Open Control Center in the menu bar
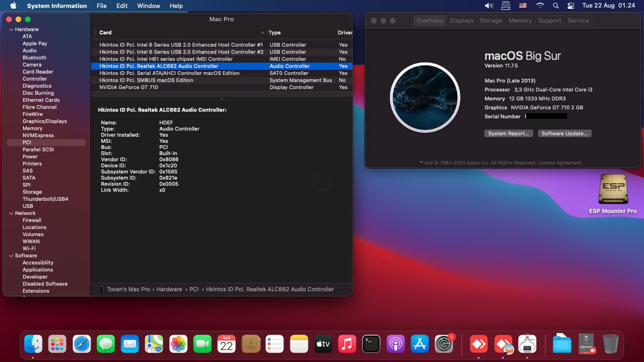Image resolution: width=644 pixels, height=362 pixels. point(571,6)
